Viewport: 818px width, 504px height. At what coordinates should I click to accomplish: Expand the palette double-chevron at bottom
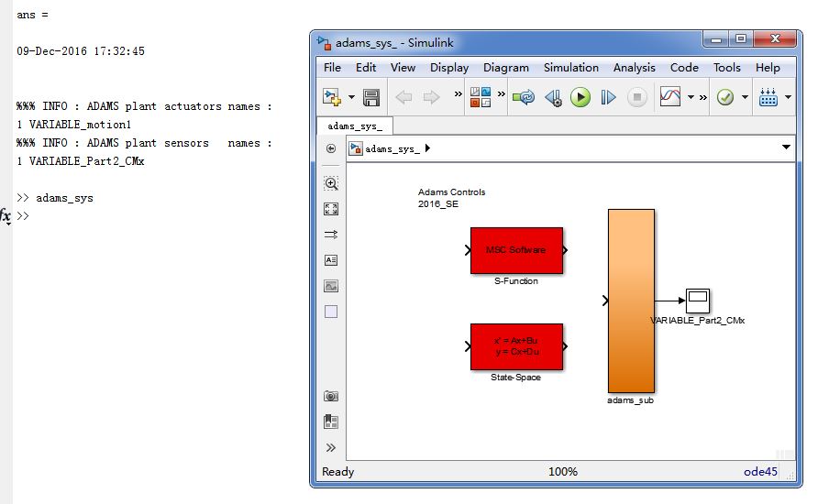(x=331, y=448)
